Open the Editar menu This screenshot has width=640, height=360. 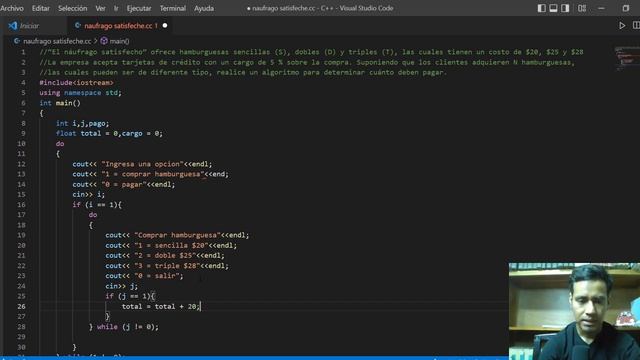pyautogui.click(x=40, y=8)
